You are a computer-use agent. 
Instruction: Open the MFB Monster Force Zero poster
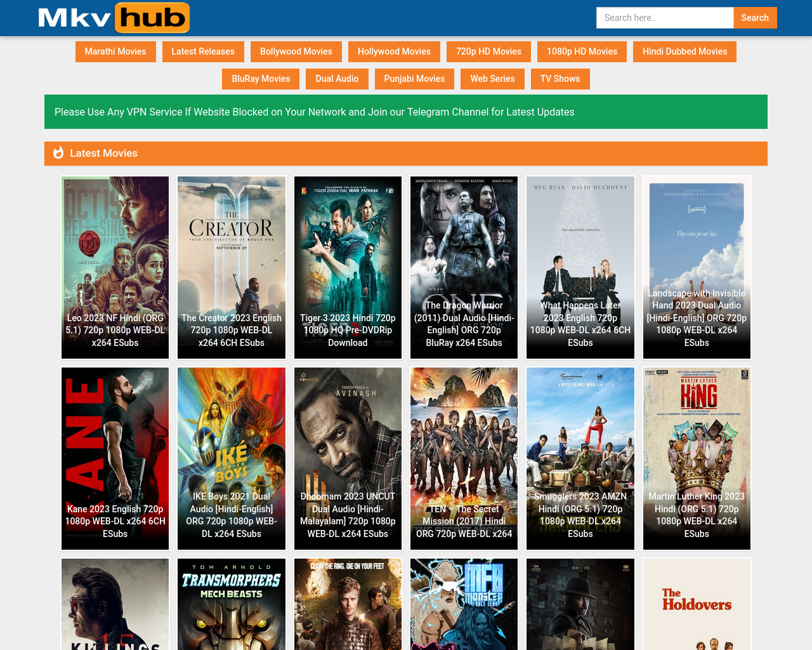[464, 604]
